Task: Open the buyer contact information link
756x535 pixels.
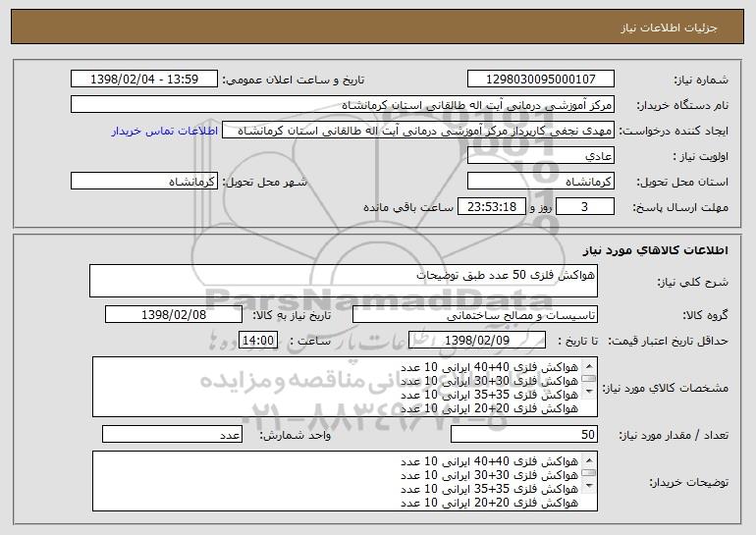Action: tap(164, 132)
